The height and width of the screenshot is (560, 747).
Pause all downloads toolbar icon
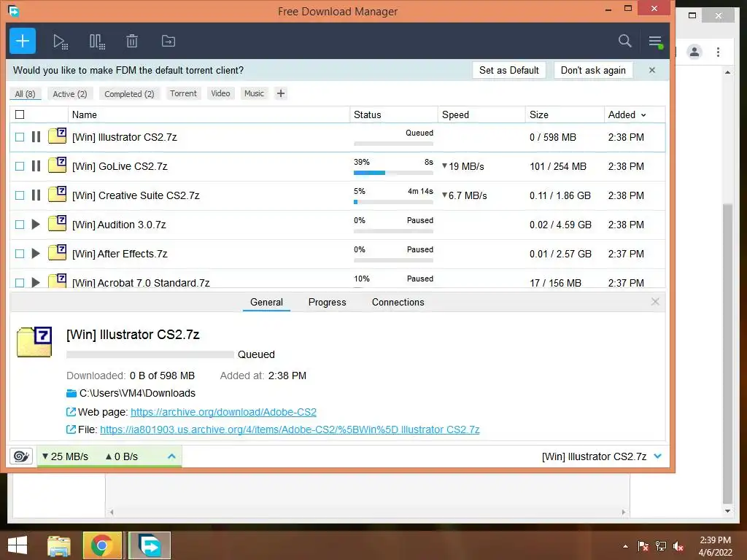click(97, 42)
